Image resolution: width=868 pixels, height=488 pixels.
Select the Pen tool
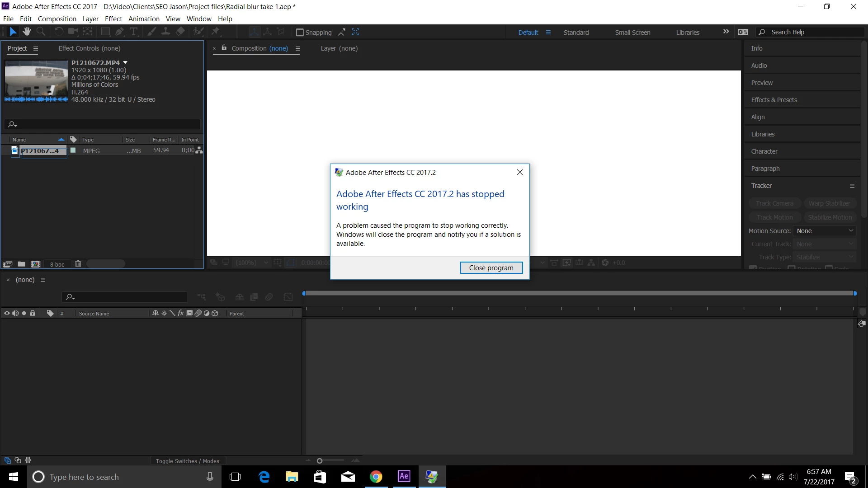[x=119, y=32]
